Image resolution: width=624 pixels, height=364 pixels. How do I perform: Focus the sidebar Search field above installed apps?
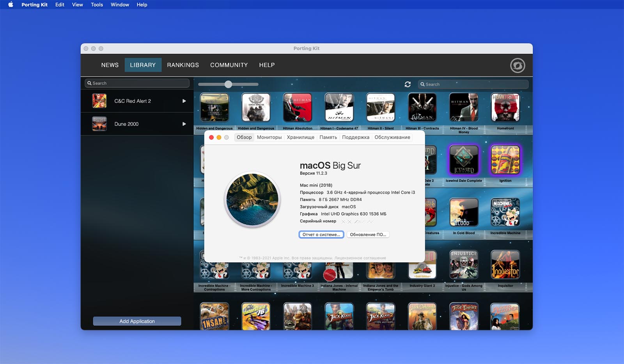137,83
